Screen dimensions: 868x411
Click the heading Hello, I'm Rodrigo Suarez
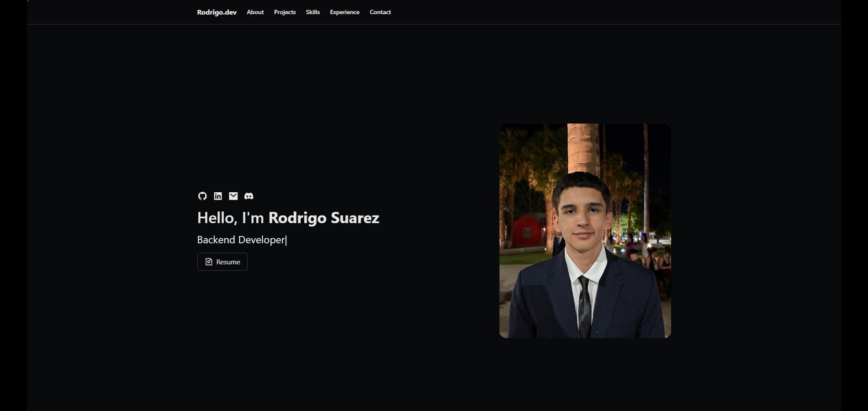[x=288, y=218]
